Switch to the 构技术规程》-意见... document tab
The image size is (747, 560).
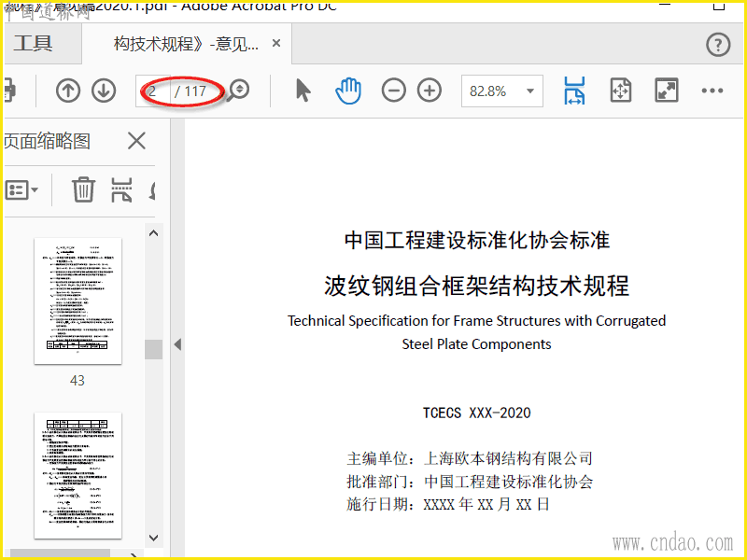click(186, 44)
